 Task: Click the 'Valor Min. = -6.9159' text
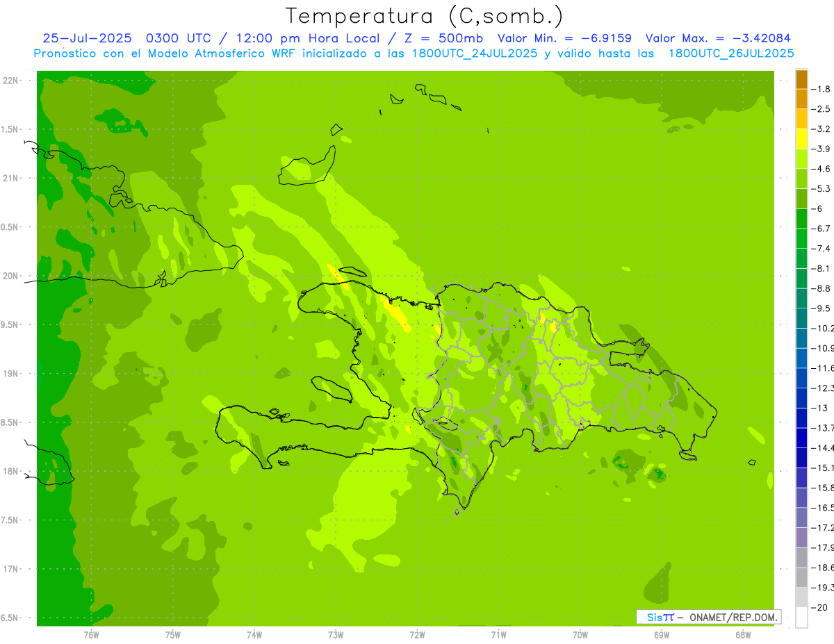tap(565, 38)
